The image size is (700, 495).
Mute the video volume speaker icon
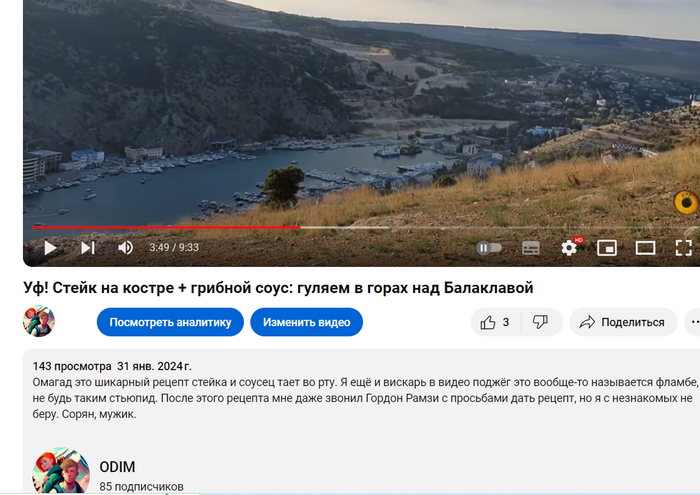[x=125, y=248]
